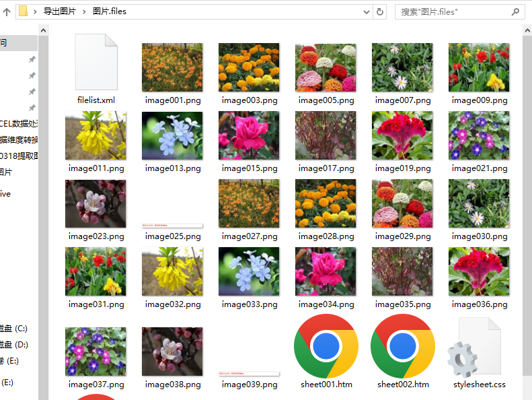Select image007.png white daisies thumbnail

402,67
